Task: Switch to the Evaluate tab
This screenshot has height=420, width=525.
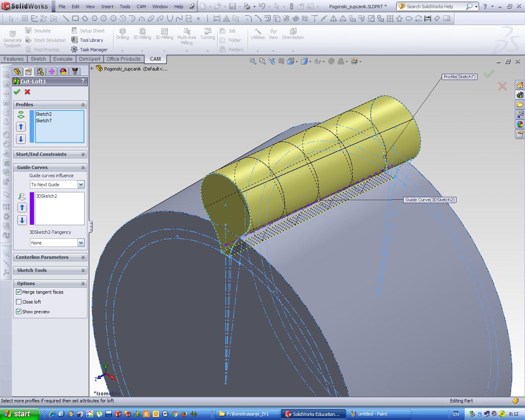Action: (63, 59)
